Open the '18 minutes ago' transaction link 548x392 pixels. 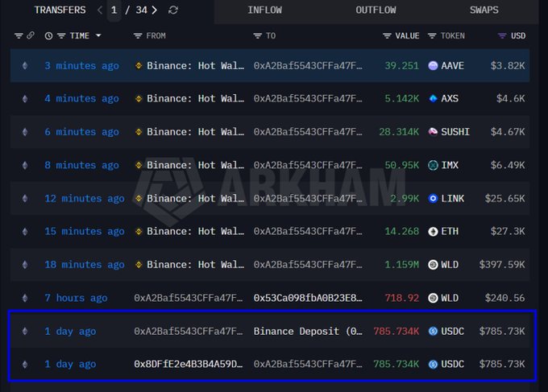coord(85,265)
